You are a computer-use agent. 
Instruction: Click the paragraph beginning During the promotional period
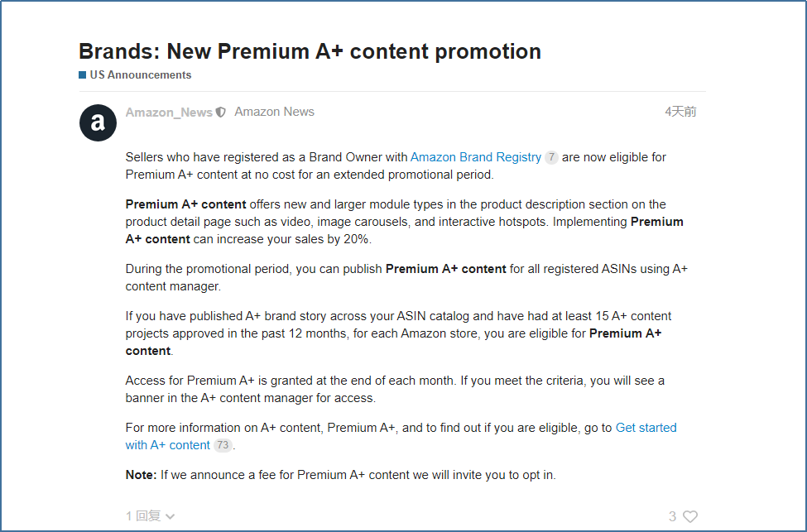[406, 277]
